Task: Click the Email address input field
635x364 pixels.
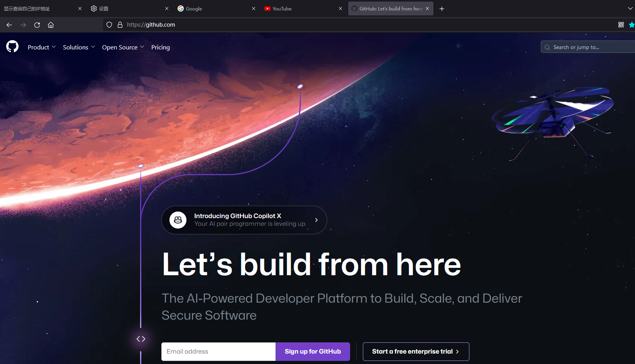Action: pos(218,352)
